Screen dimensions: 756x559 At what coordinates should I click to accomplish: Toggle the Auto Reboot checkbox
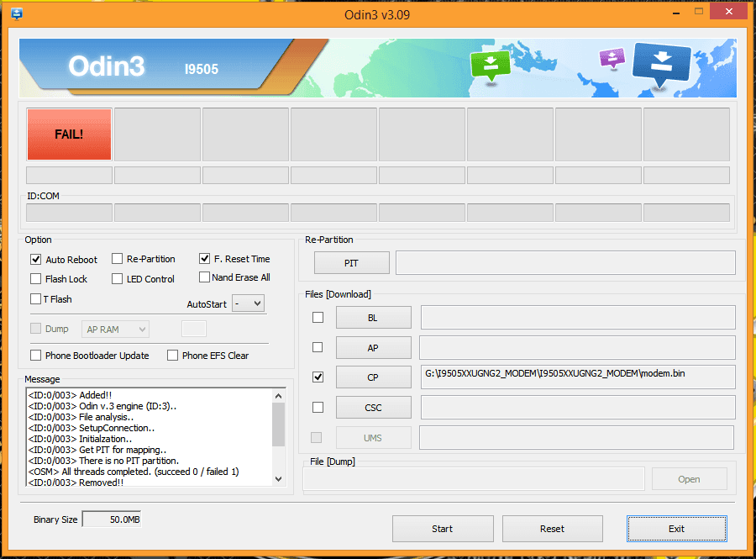(x=35, y=260)
